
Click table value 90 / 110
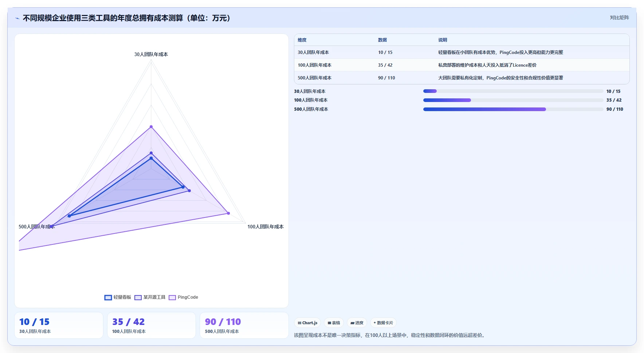click(386, 78)
